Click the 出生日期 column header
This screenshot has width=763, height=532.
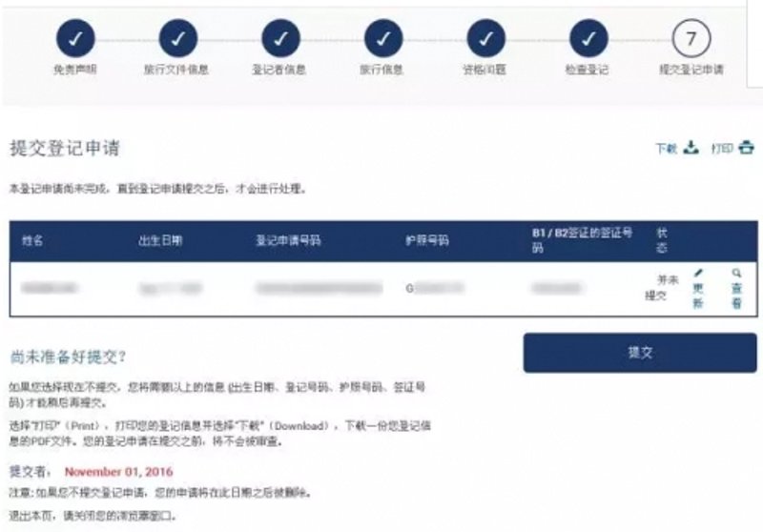(x=160, y=240)
